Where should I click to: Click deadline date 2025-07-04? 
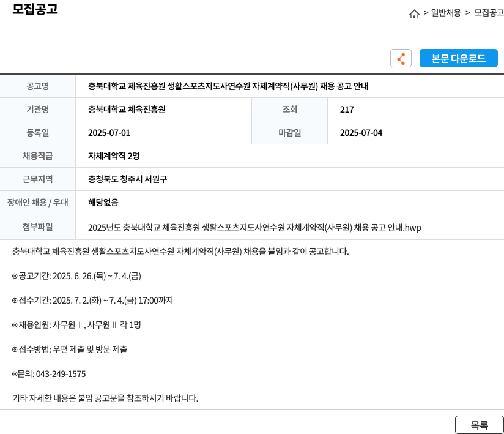tap(361, 133)
